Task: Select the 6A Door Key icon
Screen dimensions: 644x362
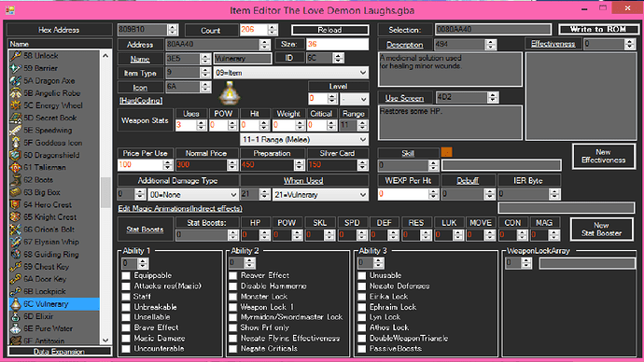Action: tap(16, 279)
